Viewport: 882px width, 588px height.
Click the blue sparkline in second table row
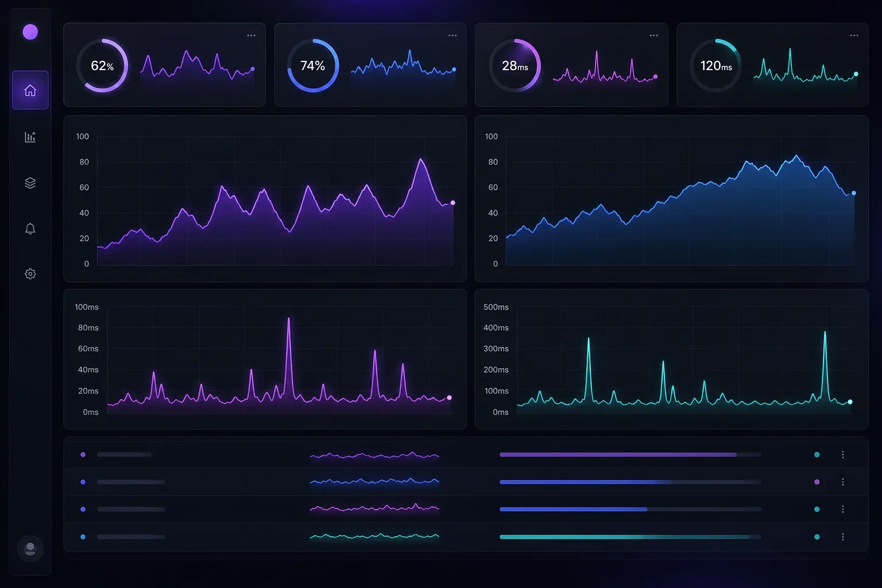tap(374, 482)
